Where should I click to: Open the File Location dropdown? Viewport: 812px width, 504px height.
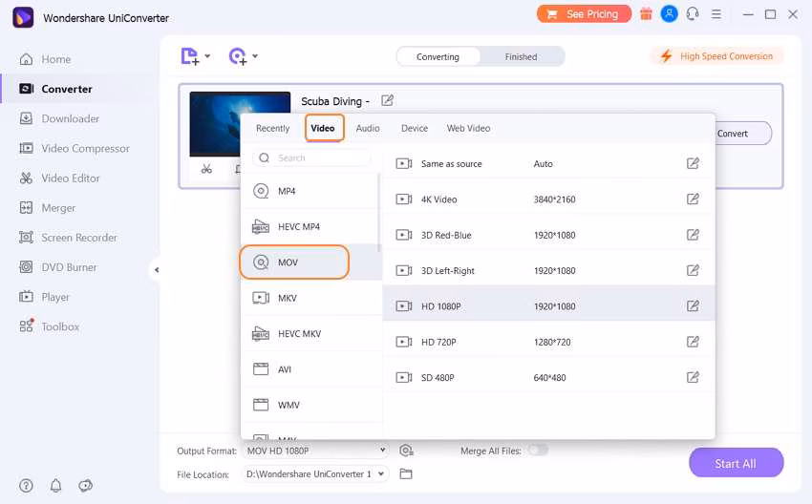(315, 474)
